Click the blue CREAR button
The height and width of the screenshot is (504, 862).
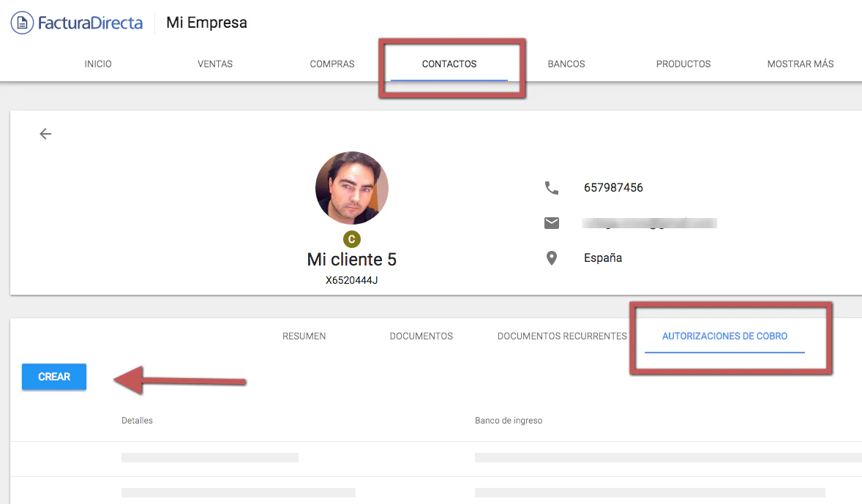tap(53, 377)
